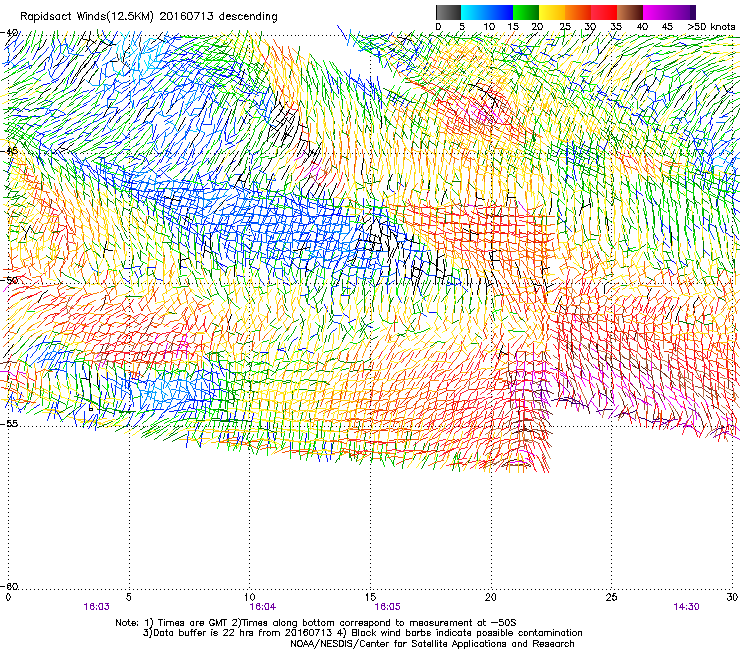Click the '30' longitude label on bottom axis
The width and height of the screenshot is (740, 650).
click(x=732, y=597)
